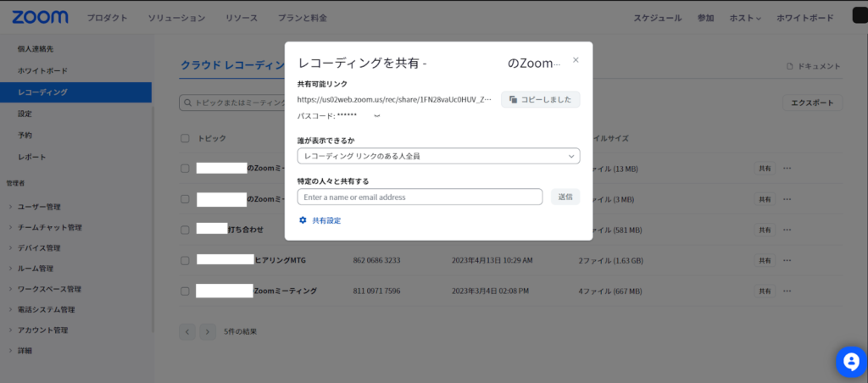Open the chat support bubble icon

(850, 362)
